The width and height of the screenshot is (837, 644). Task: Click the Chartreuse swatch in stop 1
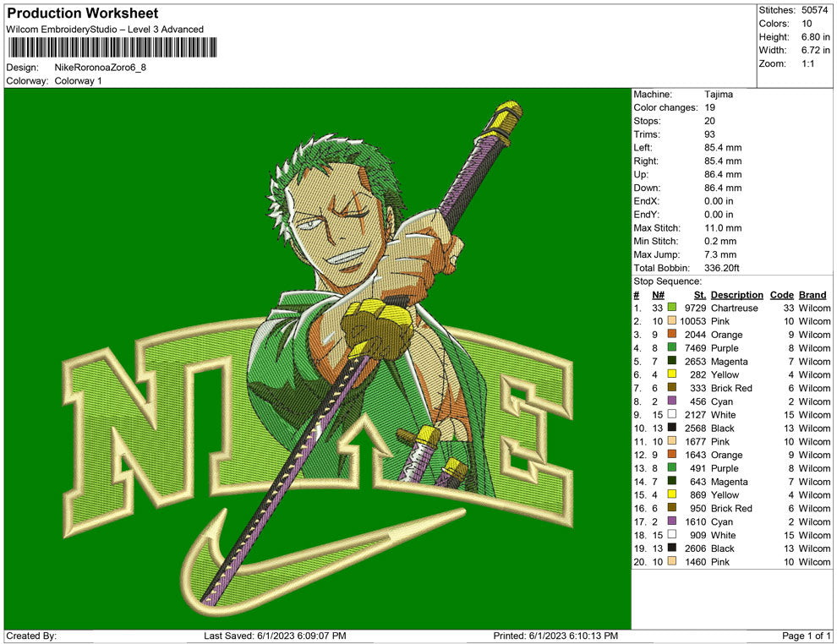point(671,308)
